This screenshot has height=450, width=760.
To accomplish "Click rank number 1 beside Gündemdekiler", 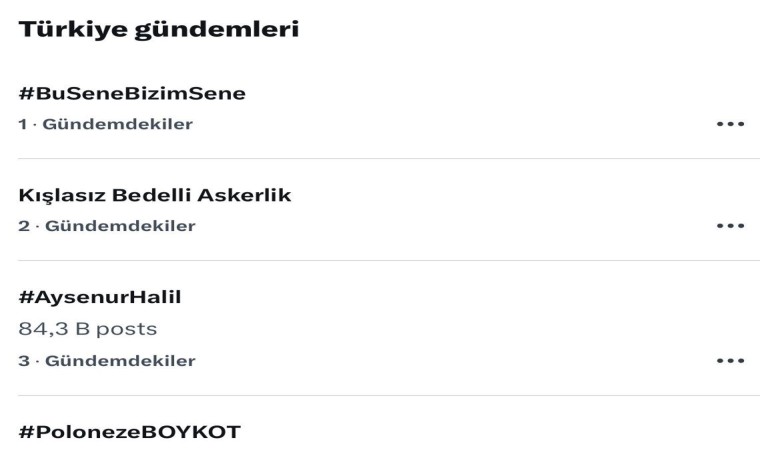I will [23, 125].
